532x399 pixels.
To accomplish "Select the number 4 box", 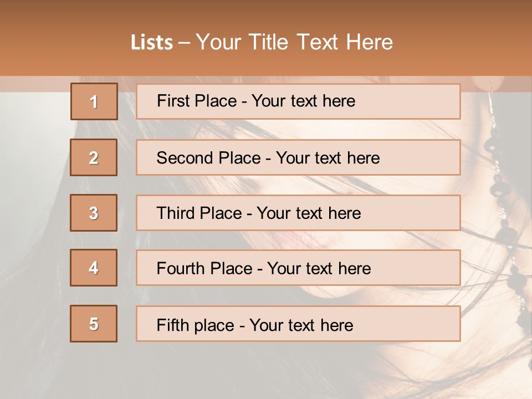I will pyautogui.click(x=94, y=268).
